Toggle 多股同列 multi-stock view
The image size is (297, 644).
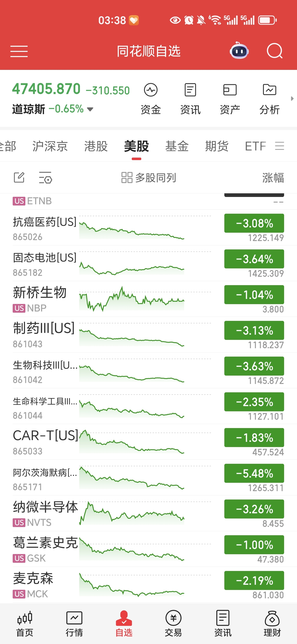point(149,178)
